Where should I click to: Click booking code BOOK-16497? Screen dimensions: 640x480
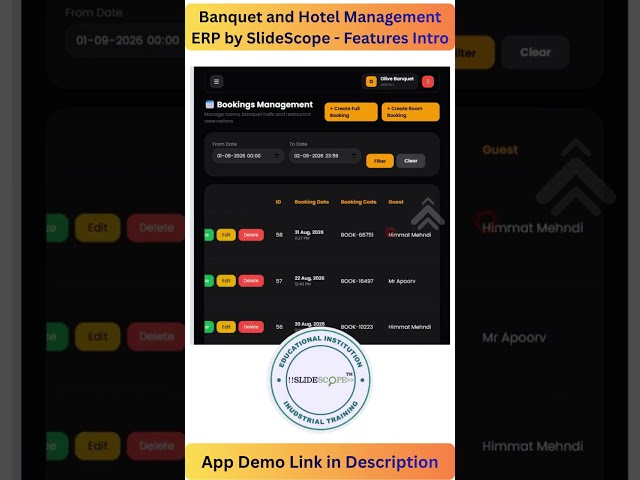pos(357,281)
